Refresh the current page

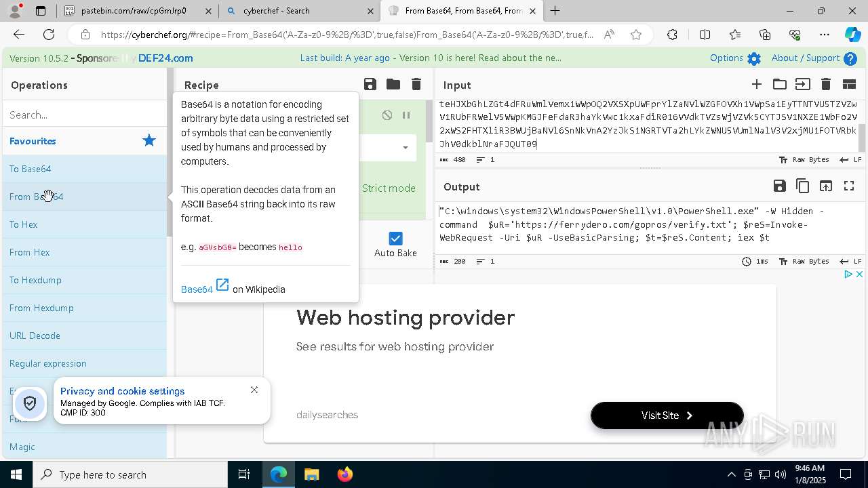(x=49, y=35)
